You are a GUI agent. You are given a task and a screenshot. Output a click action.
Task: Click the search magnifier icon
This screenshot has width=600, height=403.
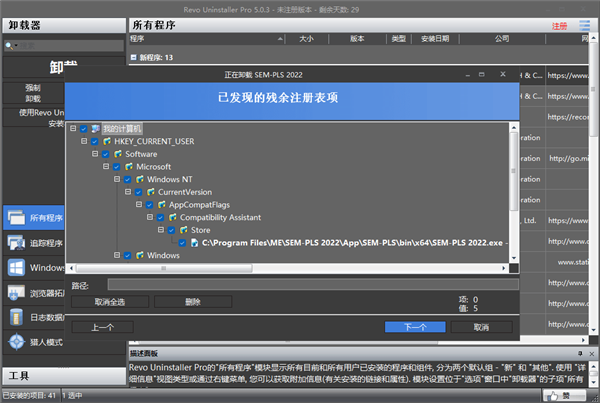click(8, 46)
